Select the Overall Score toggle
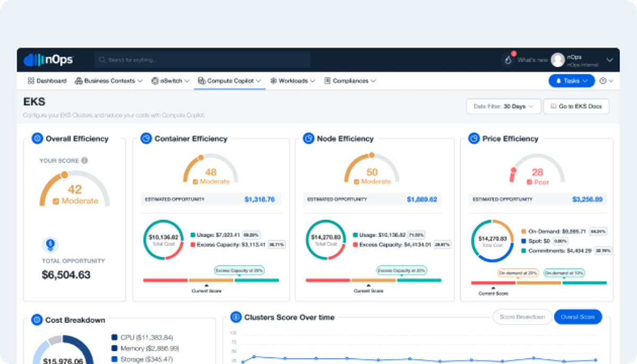This screenshot has height=364, width=637. coord(578,317)
